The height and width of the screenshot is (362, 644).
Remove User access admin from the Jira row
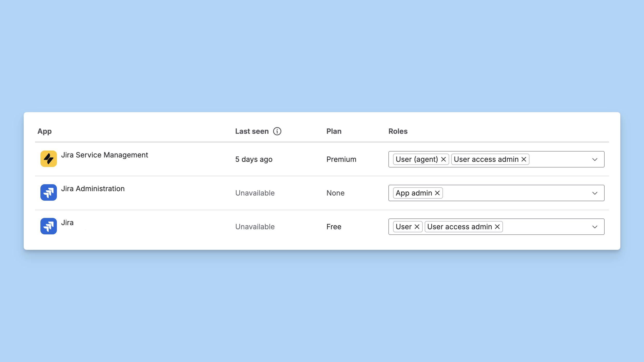tap(497, 227)
